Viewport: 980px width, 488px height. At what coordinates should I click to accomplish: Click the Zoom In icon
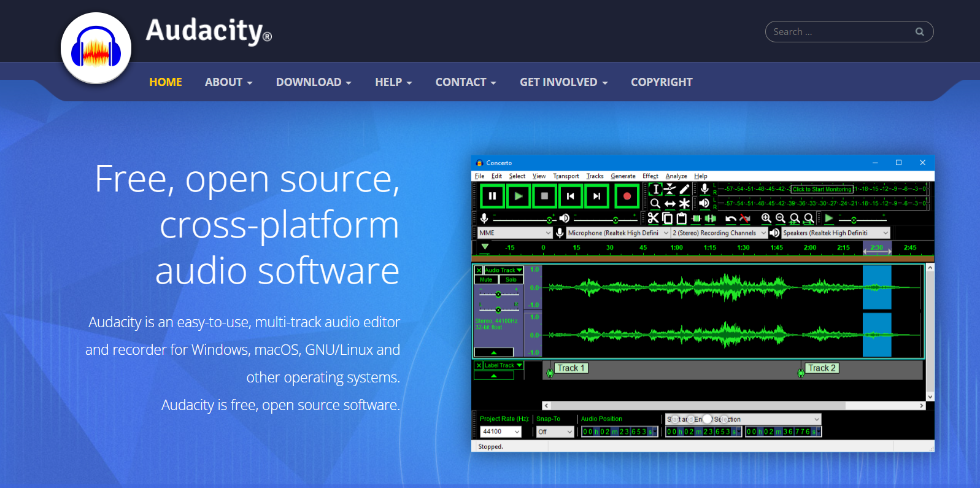tap(766, 218)
